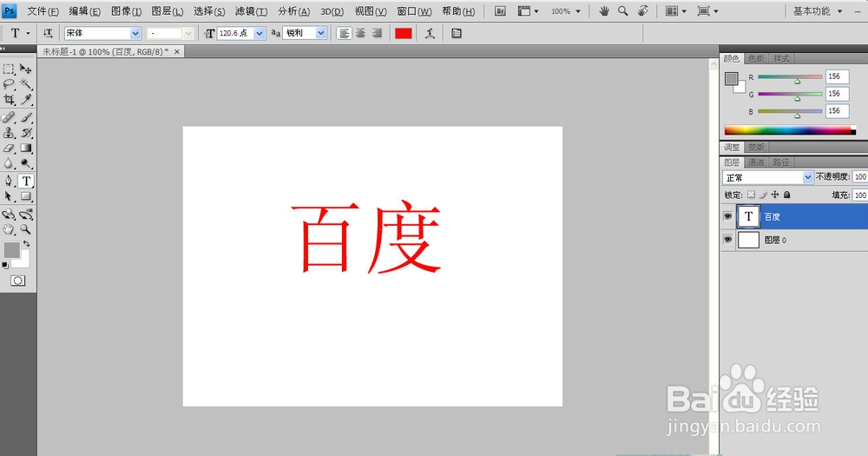Viewport: 868px width, 456px height.
Task: Click Hand tool in application bar
Action: pyautogui.click(x=604, y=11)
